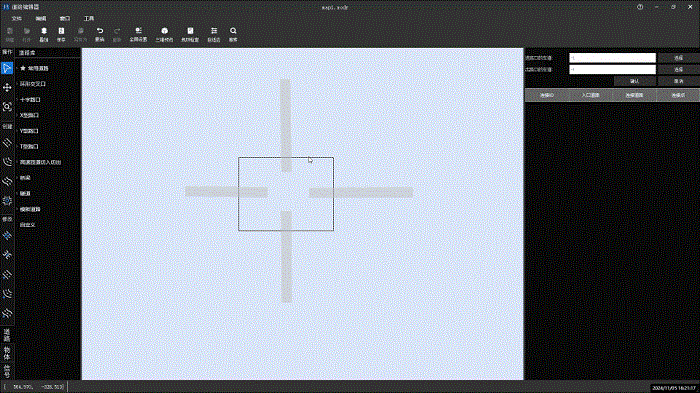
Task: Expand the T型路口 library item
Action: point(29,146)
